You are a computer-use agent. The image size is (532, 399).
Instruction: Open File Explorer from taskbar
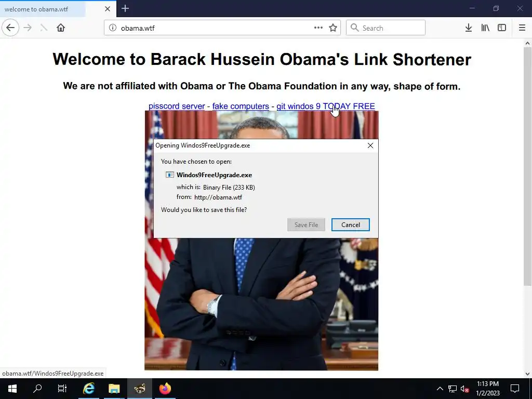coord(114,389)
